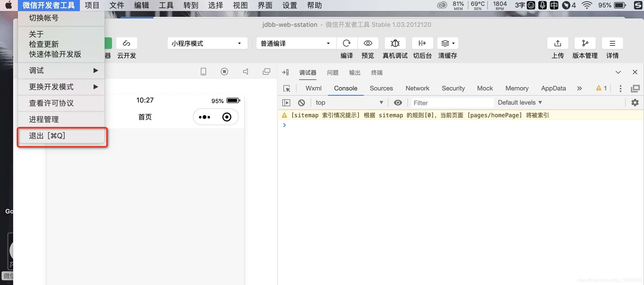
Task: Switch to the Mock tab
Action: [485, 88]
